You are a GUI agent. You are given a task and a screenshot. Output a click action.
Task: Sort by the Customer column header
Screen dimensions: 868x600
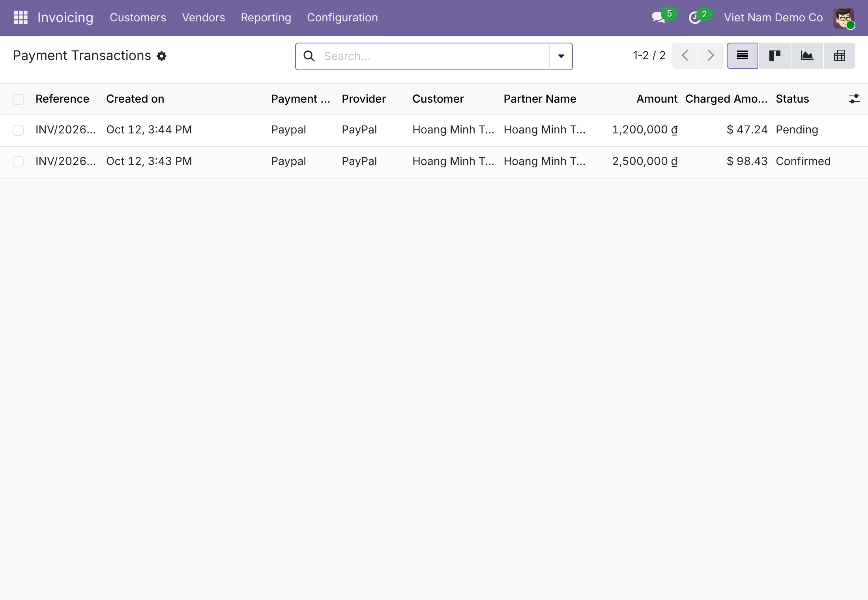pyautogui.click(x=438, y=99)
